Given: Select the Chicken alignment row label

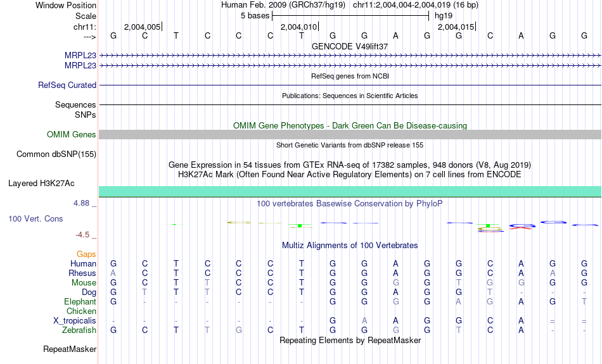Looking at the screenshot, I should [81, 311].
